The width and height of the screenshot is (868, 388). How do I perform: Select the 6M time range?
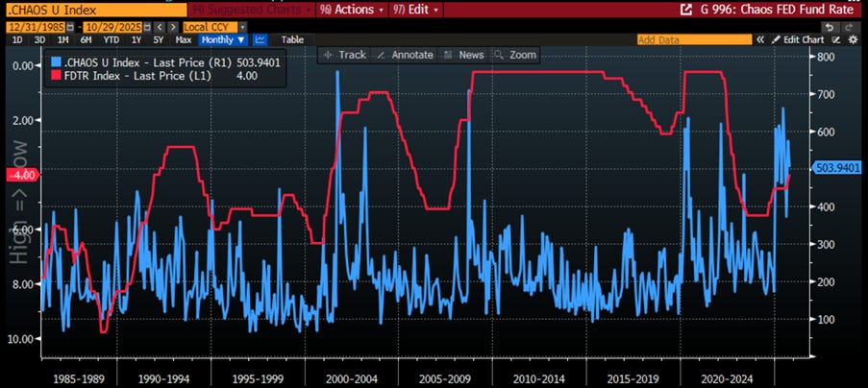coord(86,39)
